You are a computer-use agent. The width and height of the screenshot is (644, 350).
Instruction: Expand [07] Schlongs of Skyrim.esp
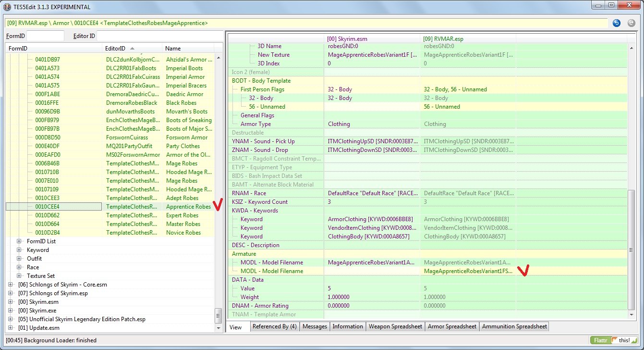(x=11, y=293)
